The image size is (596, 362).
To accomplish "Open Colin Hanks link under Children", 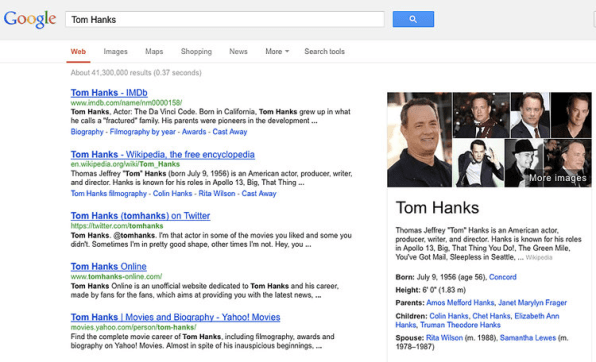I will click(x=449, y=316).
